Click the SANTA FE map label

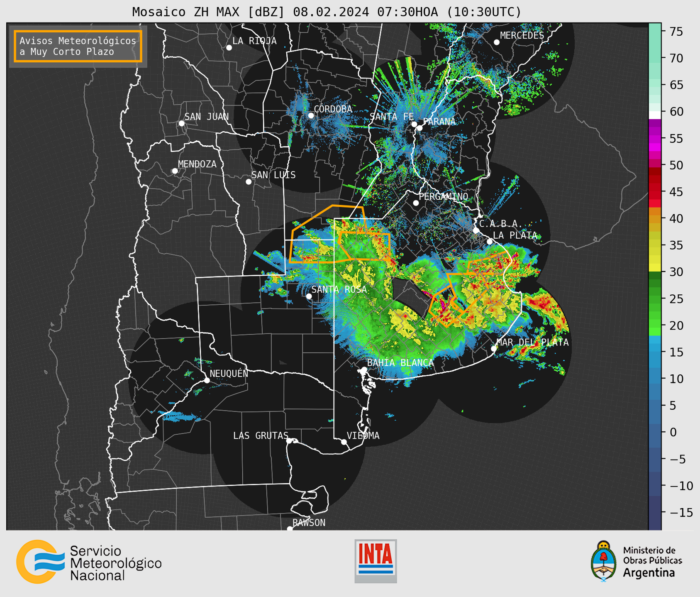(x=392, y=117)
